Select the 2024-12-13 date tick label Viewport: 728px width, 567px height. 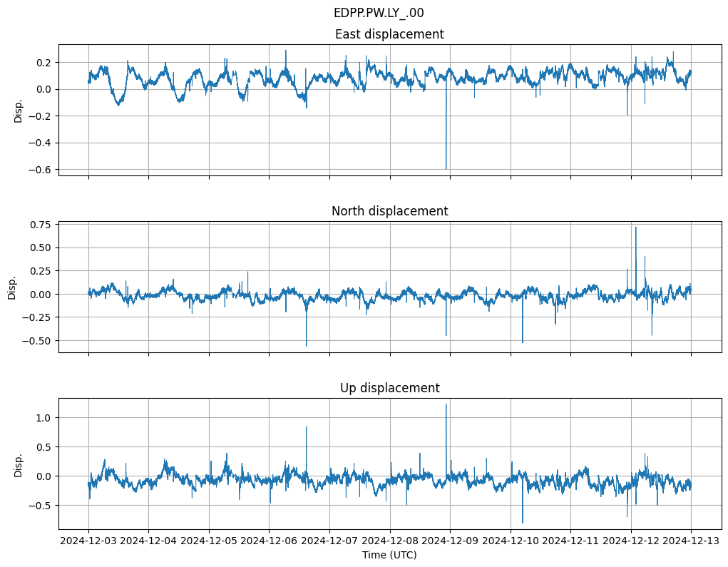[691, 541]
